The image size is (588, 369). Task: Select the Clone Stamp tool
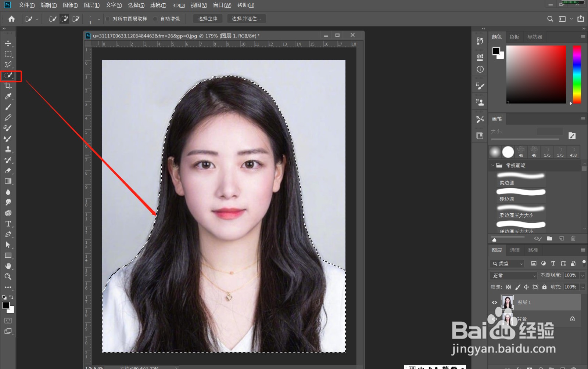coord(8,149)
